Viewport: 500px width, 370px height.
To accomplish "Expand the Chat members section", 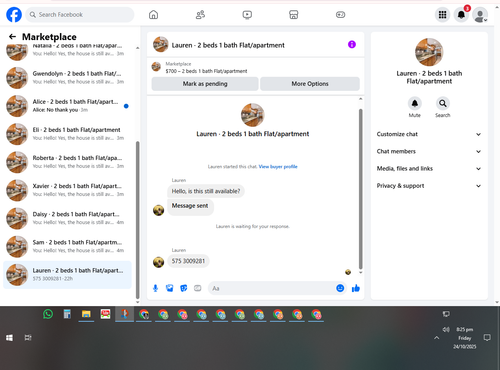I will tap(429, 151).
